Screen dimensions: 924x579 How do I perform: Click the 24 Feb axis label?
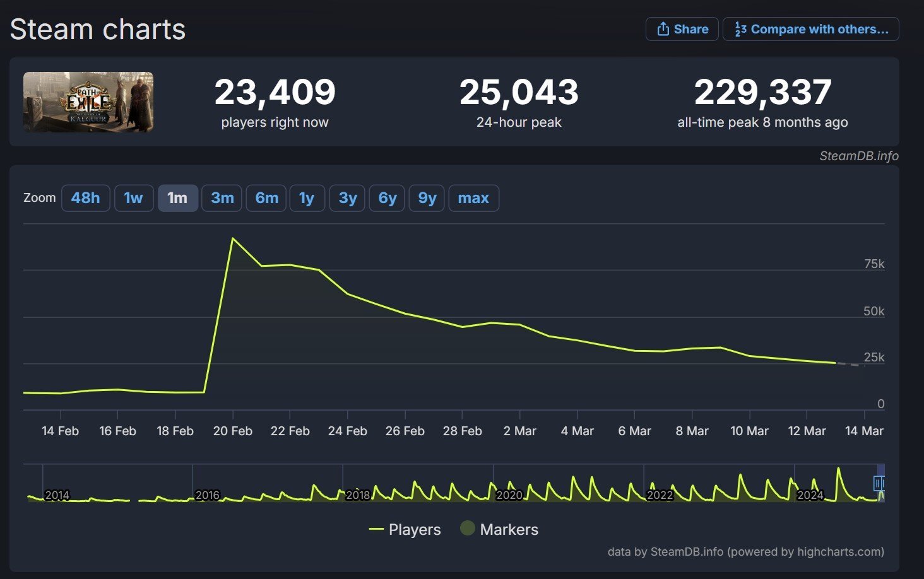click(348, 431)
